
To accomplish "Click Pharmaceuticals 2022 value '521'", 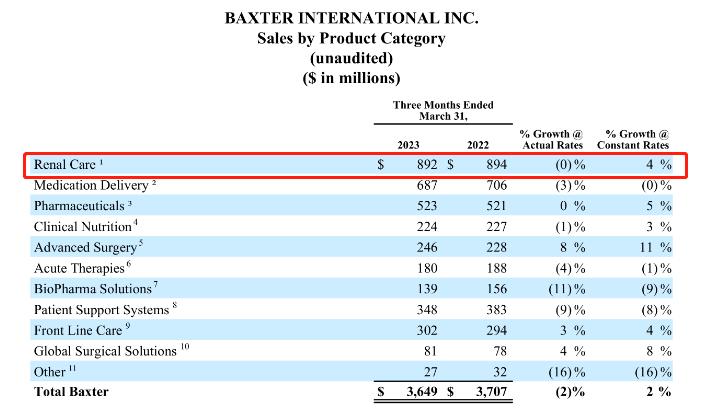I will [496, 206].
